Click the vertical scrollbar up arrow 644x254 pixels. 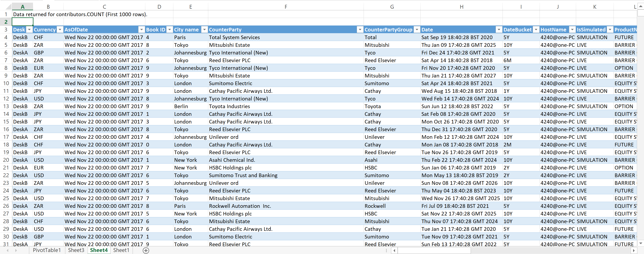[x=641, y=6]
